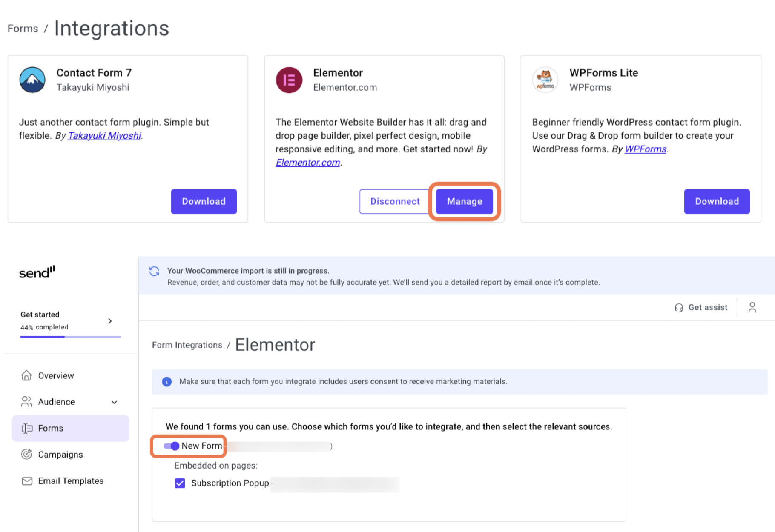Download the Contact Form 7 plugin
This screenshot has width=775, height=532.
204,201
